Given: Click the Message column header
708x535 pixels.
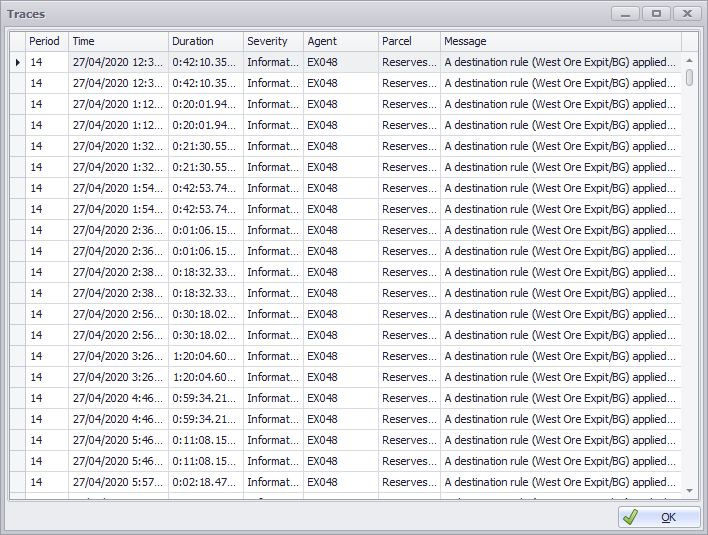Looking at the screenshot, I should 561,42.
